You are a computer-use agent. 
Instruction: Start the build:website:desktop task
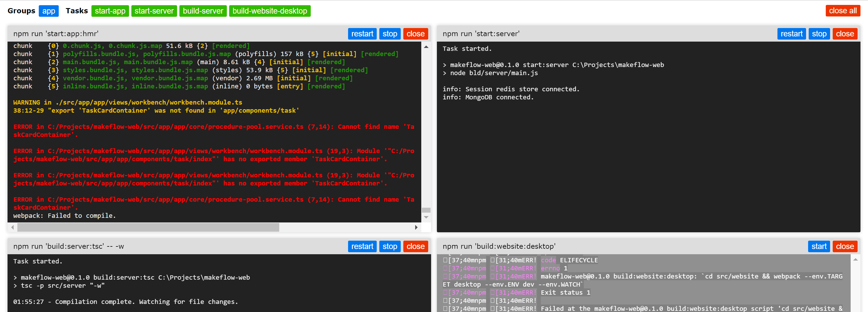click(819, 246)
